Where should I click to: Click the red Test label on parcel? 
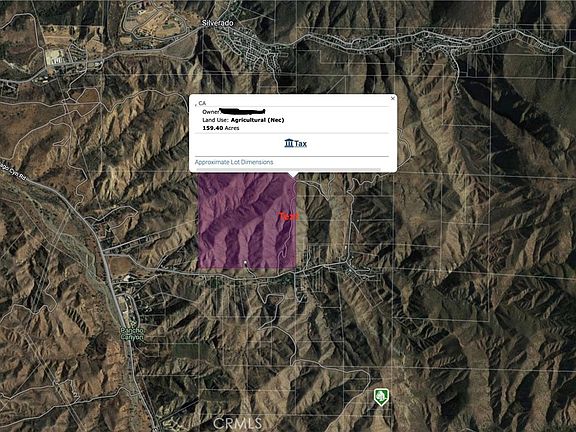tap(288, 217)
